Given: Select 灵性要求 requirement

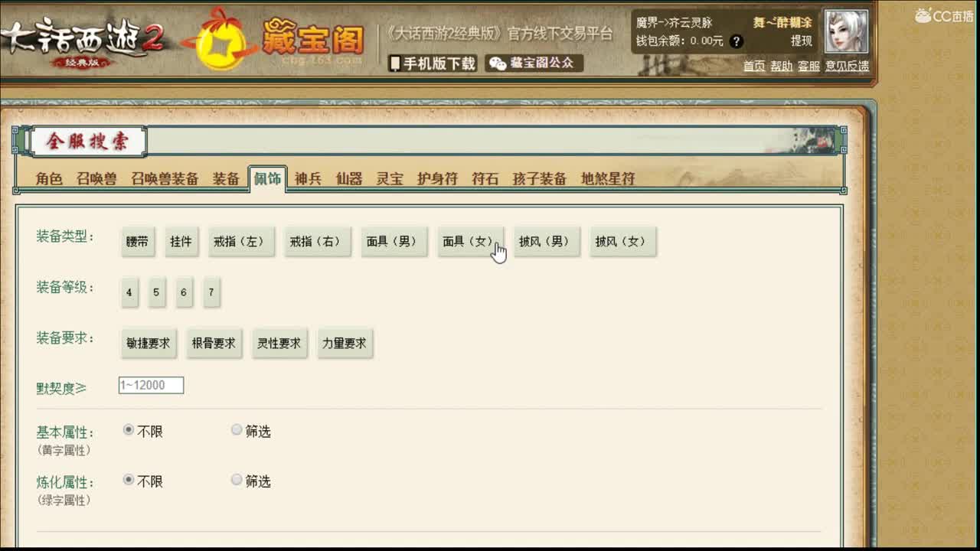Looking at the screenshot, I should click(x=279, y=344).
